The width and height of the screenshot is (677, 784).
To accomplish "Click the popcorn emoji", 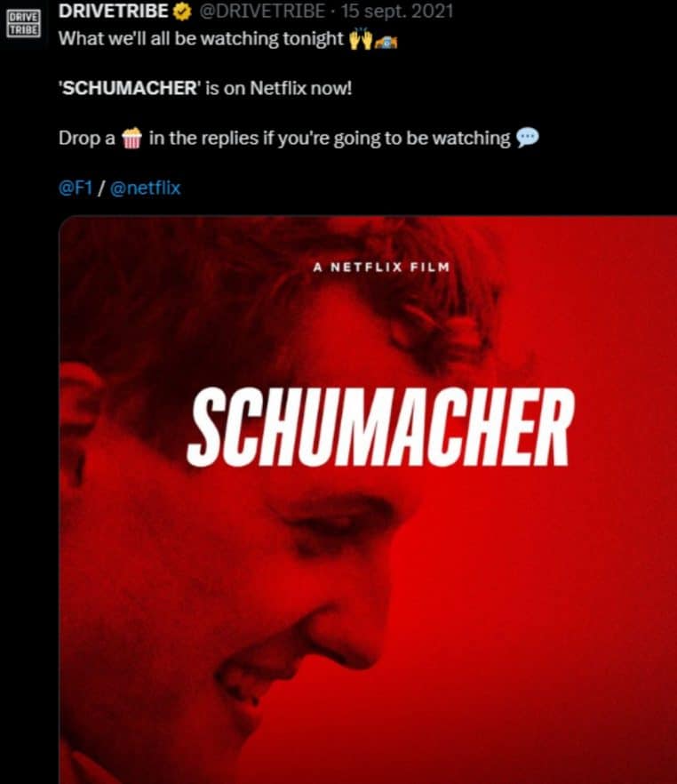I will (131, 139).
